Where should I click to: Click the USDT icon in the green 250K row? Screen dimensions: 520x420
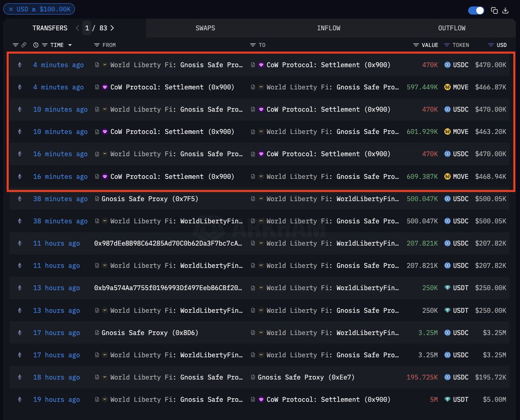pos(448,288)
